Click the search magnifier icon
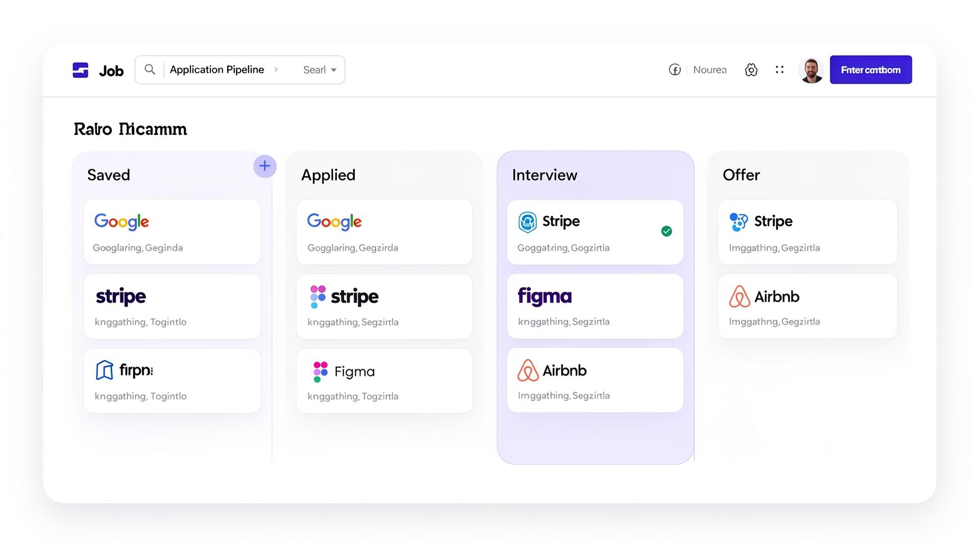 click(150, 69)
